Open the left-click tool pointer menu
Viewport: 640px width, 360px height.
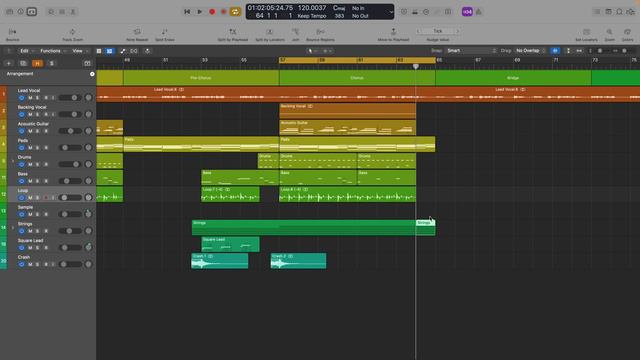pos(312,51)
